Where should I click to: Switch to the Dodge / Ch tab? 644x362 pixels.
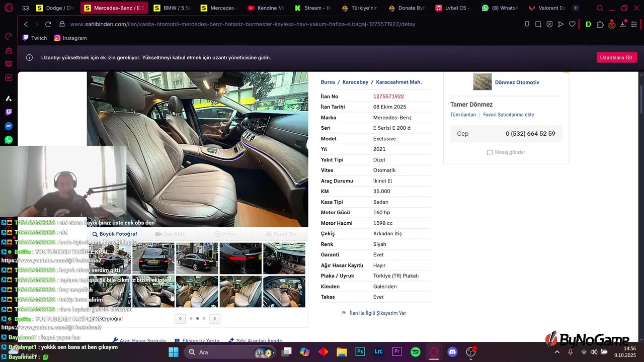click(x=55, y=8)
